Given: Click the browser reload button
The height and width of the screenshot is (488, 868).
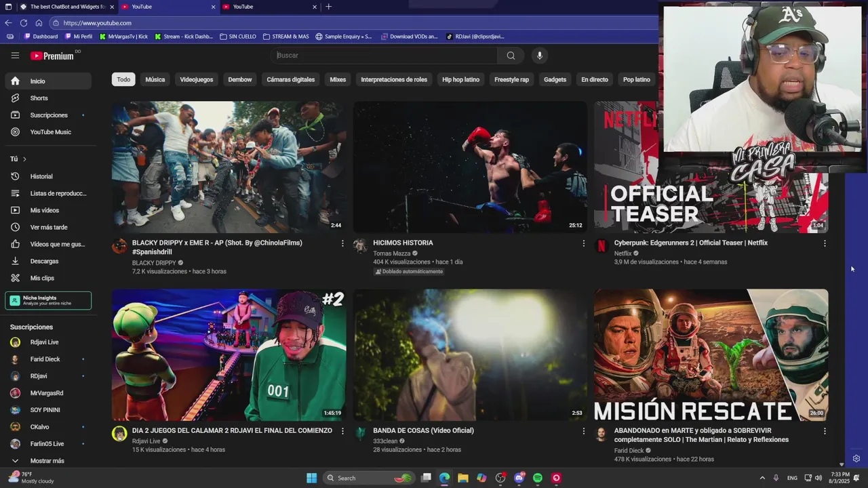Looking at the screenshot, I should coord(24,23).
